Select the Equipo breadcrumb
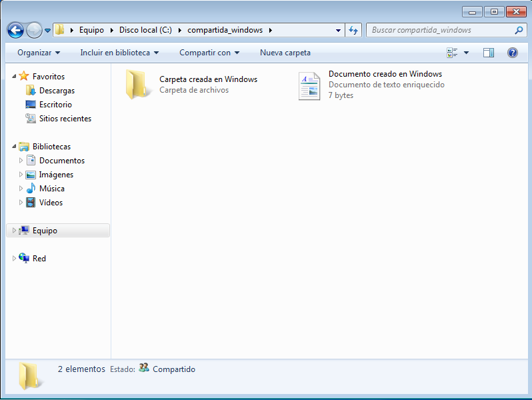The image size is (532, 400). pos(91,30)
